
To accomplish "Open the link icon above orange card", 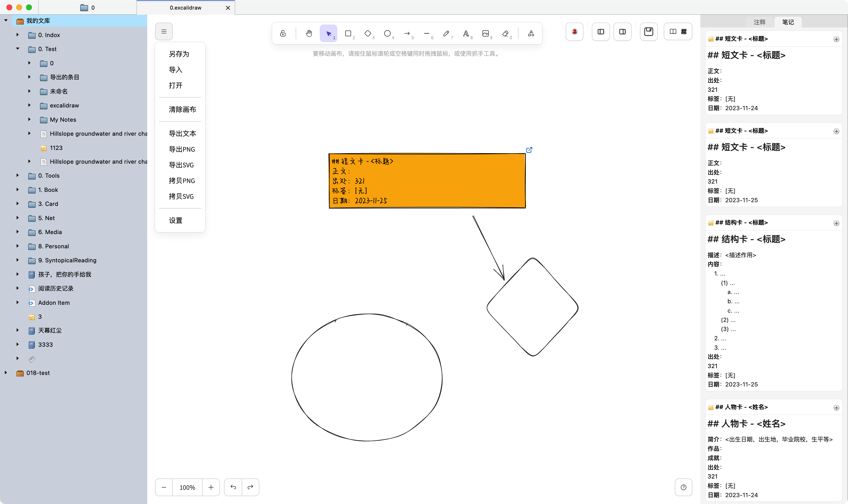I will point(529,150).
